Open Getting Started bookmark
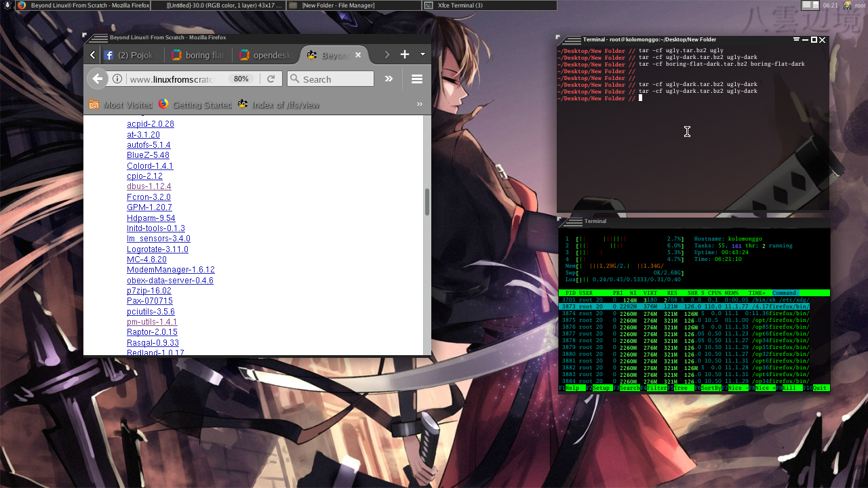 coord(195,104)
